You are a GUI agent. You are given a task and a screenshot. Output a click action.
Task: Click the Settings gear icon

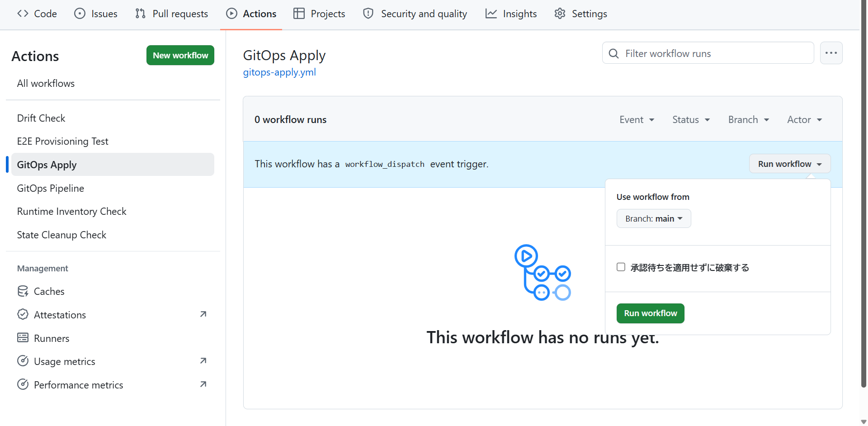(x=560, y=14)
